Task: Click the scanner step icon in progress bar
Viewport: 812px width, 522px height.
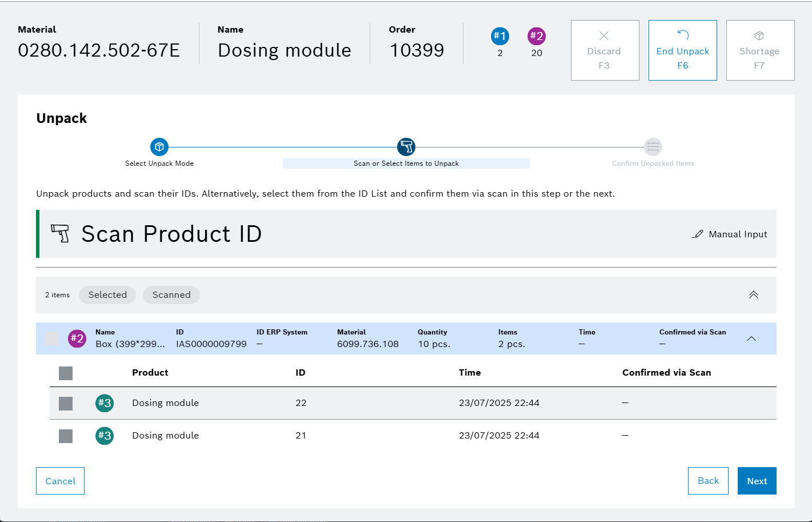Action: pyautogui.click(x=406, y=147)
